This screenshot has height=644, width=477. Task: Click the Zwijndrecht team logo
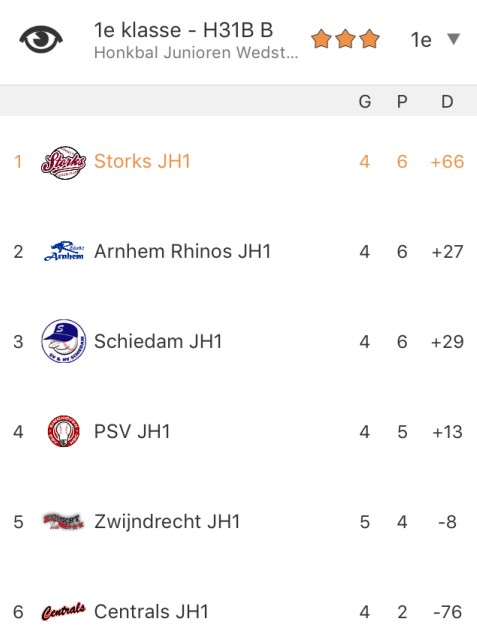pos(63,522)
